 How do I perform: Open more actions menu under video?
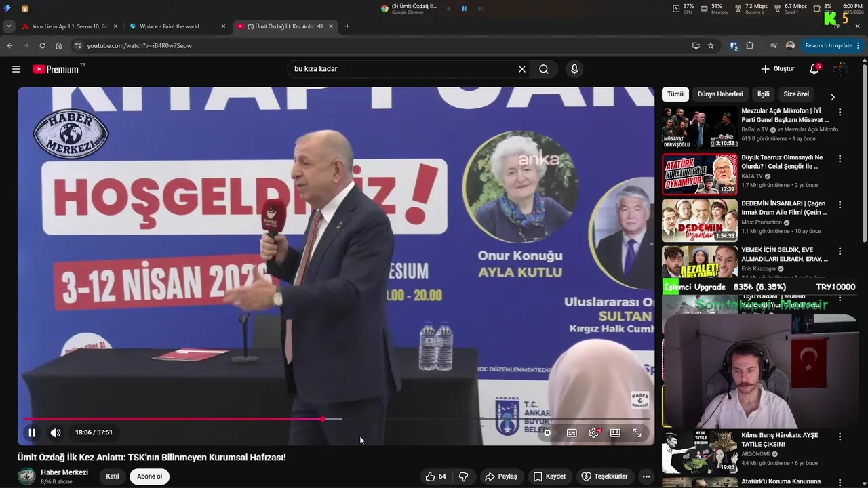tap(646, 476)
